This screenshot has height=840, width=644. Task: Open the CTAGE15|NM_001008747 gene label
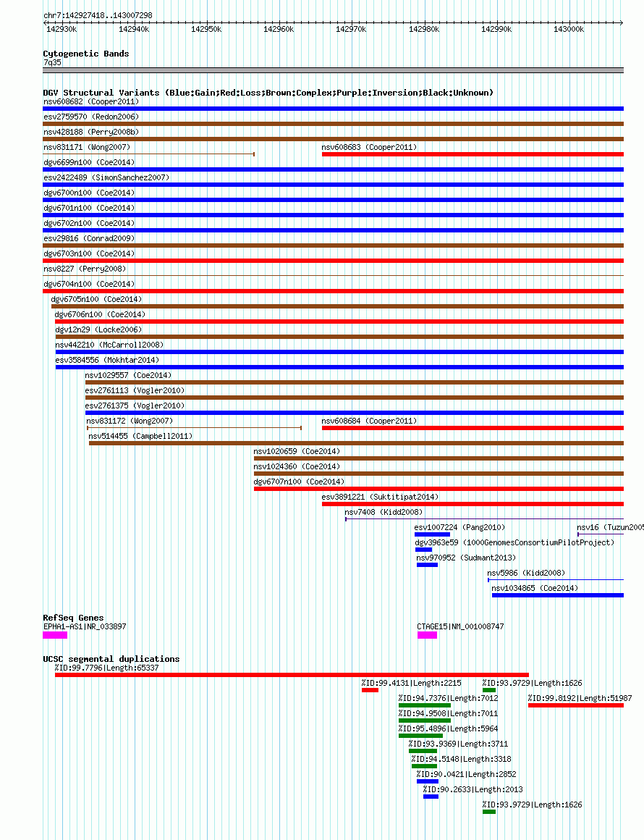(x=460, y=626)
